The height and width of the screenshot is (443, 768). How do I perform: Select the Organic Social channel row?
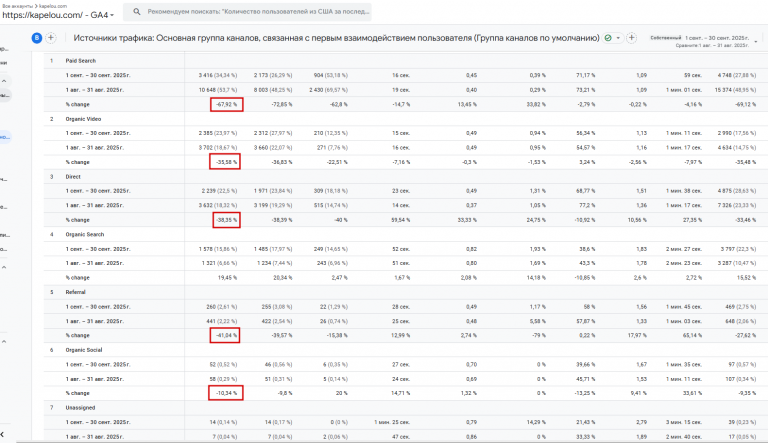pos(84,350)
